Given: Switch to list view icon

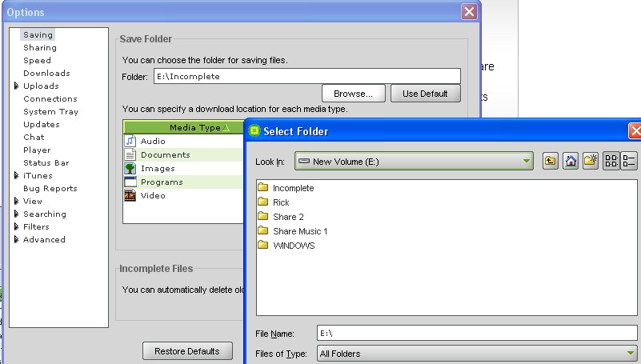Looking at the screenshot, I should 611,161.
